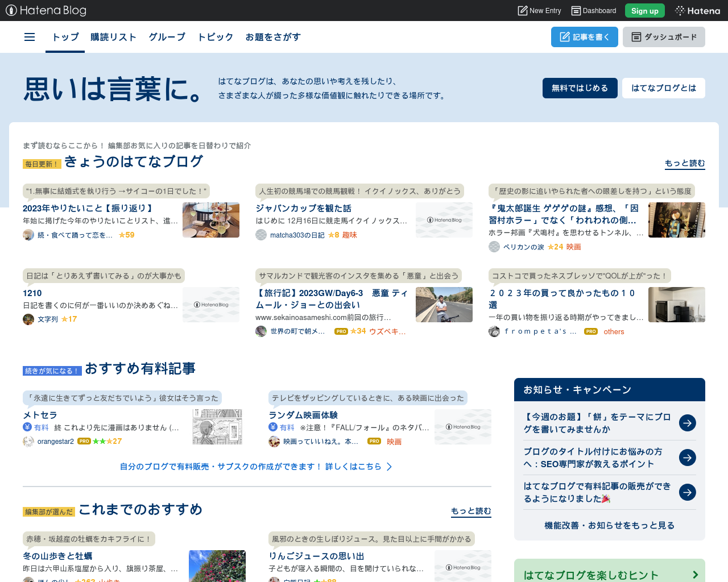This screenshot has width=728, height=582.
Task: Click the 映画 tag next to ペリカンの涙
Action: coord(574,247)
